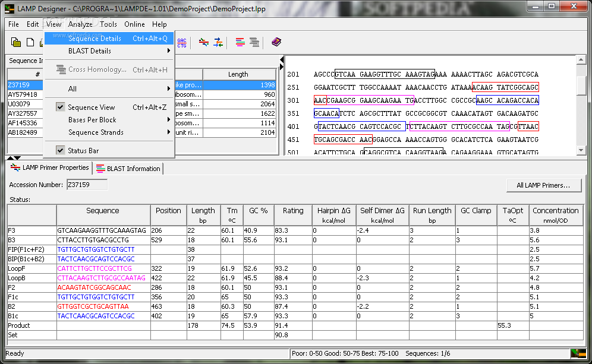
Task: Click the Product row label
Action: pos(19,325)
